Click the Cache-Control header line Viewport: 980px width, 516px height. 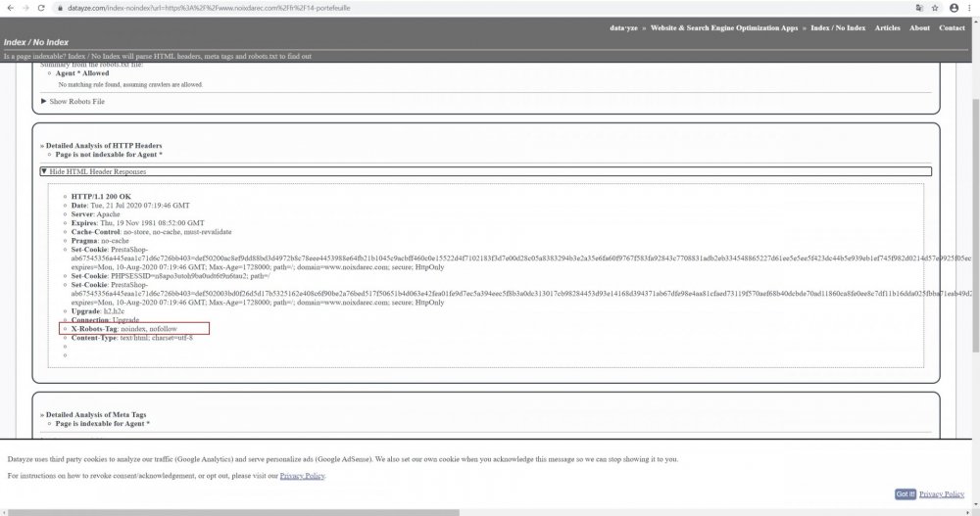[151, 232]
